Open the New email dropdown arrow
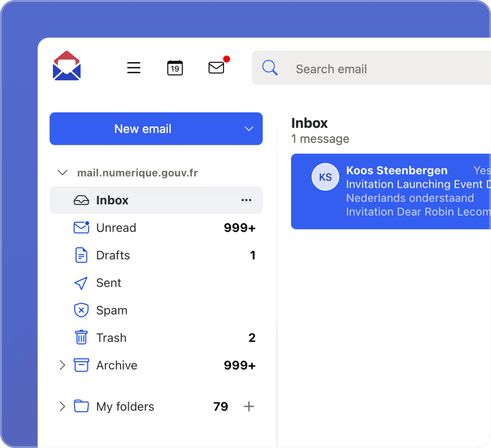The height and width of the screenshot is (448, 491). [249, 129]
